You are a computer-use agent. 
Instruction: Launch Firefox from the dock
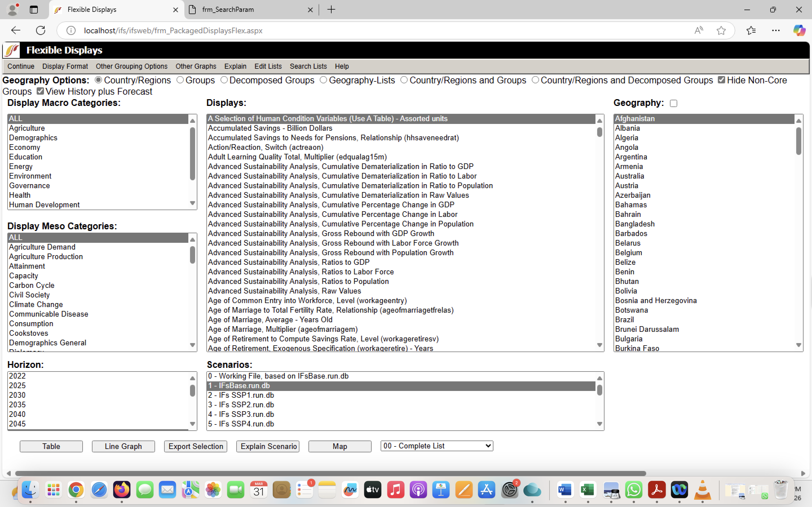(122, 490)
